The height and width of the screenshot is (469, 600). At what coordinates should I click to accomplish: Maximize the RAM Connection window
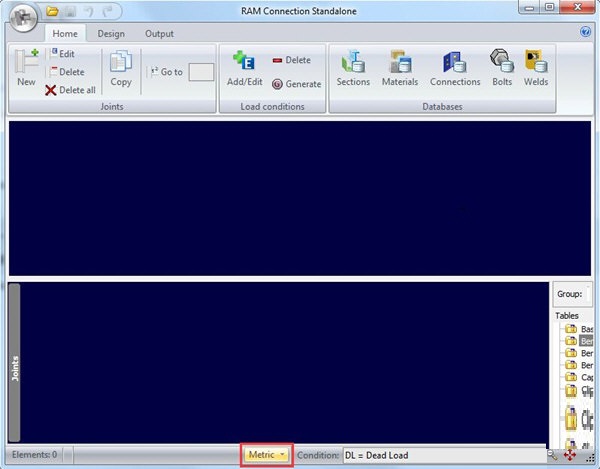click(x=549, y=7)
